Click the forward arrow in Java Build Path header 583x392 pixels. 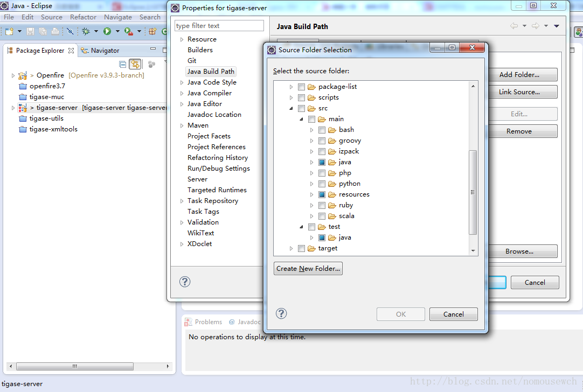536,26
